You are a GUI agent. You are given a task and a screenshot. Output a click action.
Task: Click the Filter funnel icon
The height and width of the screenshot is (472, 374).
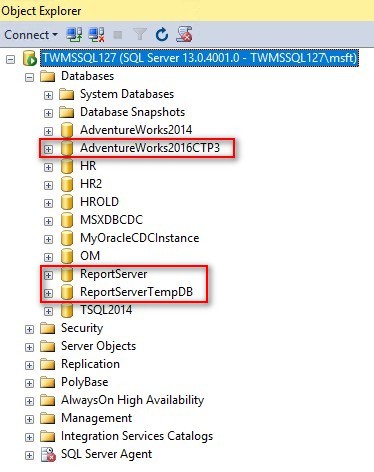click(140, 34)
